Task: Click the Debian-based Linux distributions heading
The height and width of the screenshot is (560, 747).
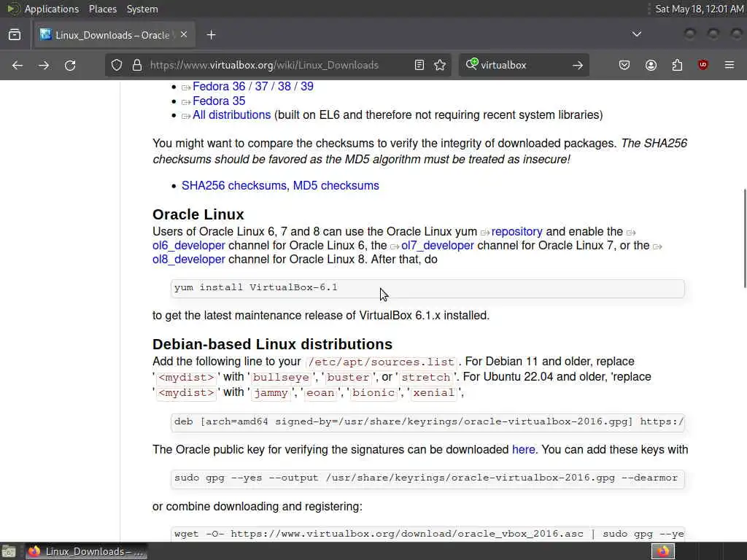Action: [x=273, y=344]
